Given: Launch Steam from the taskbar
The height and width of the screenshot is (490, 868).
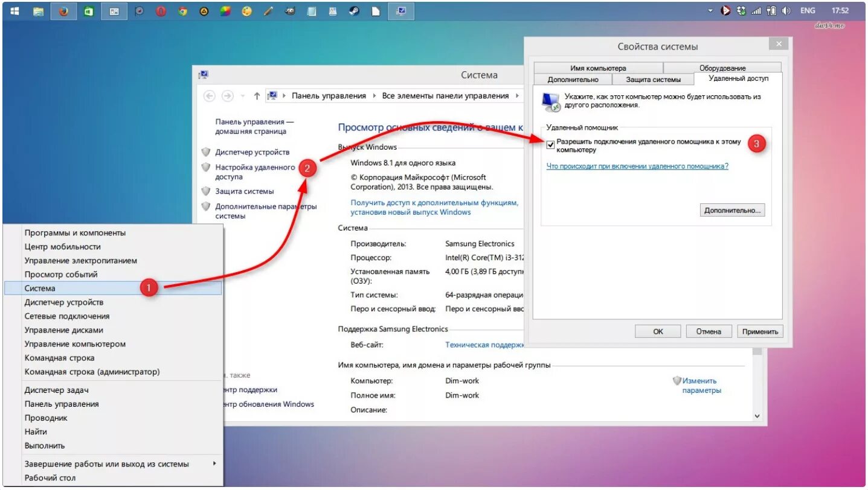Looking at the screenshot, I should 354,11.
